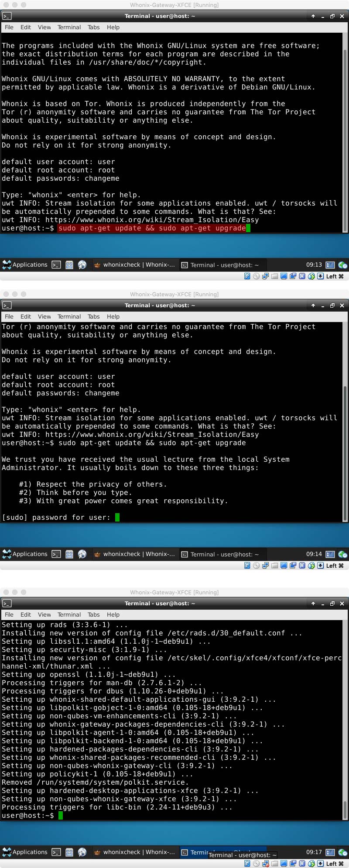This screenshot has height=868, width=349.
Task: Click workspace switcher next to 09:14 clock
Action: point(330,554)
